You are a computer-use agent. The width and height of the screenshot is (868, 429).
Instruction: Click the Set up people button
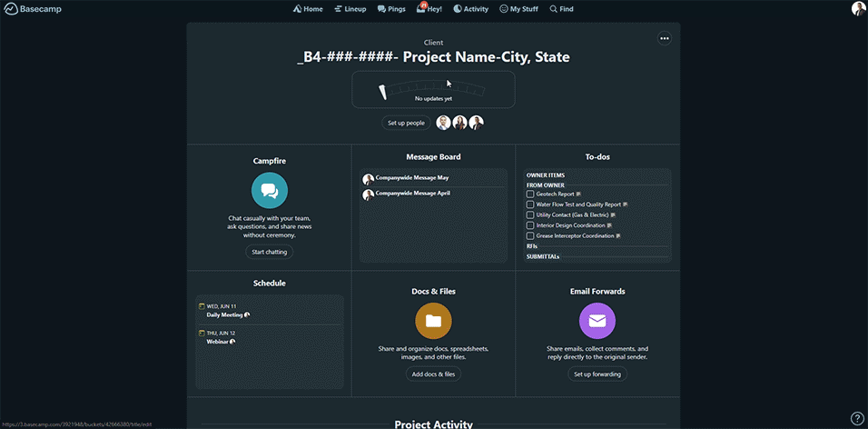407,123
